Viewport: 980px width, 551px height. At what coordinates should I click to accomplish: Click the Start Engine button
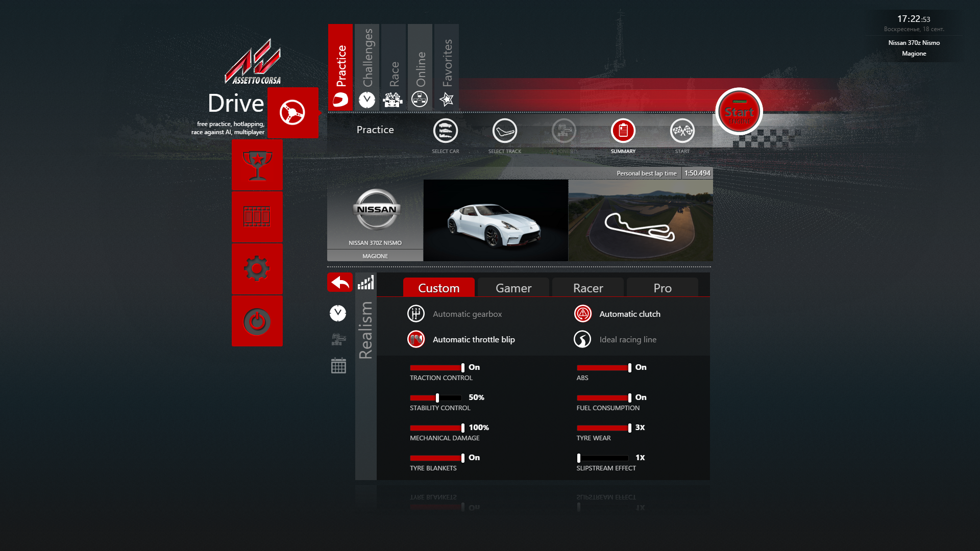tap(739, 112)
